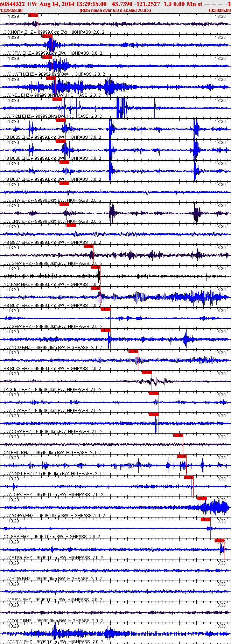This screenshot has height=644, width=231.
Task: Click the event ID 60844322 in header
Action: click(x=13, y=4)
